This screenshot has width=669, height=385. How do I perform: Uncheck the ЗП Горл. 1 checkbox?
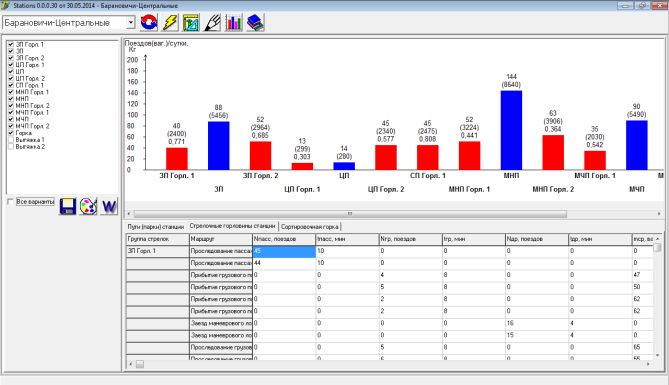[x=11, y=44]
